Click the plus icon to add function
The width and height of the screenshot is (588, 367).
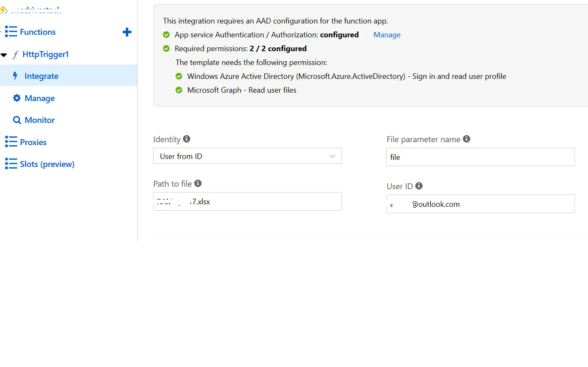point(127,32)
